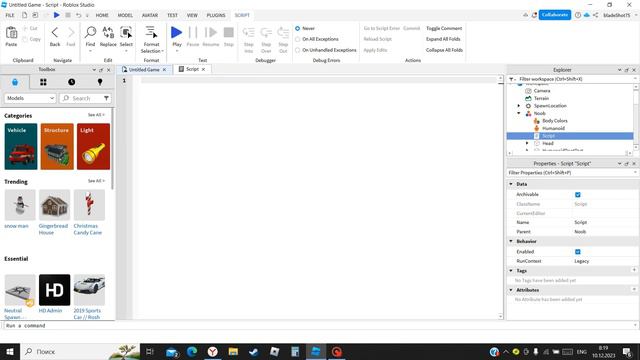Open Toolbox Recent clock icon
The height and width of the screenshot is (360, 640).
point(71,82)
